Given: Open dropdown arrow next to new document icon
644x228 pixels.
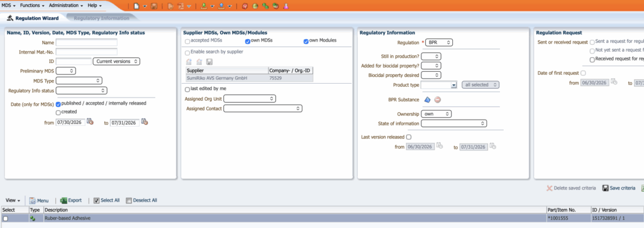Looking at the screenshot, I should [x=145, y=6].
